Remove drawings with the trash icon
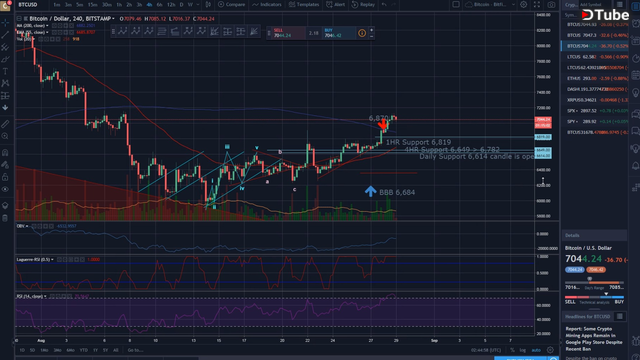This screenshot has width=640, height=360. pyautogui.click(x=5, y=218)
